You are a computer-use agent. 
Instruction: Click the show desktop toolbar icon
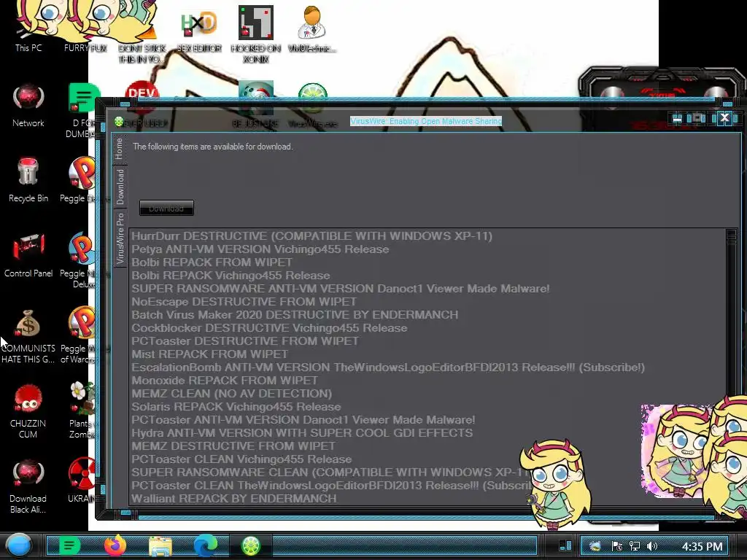tap(565, 545)
